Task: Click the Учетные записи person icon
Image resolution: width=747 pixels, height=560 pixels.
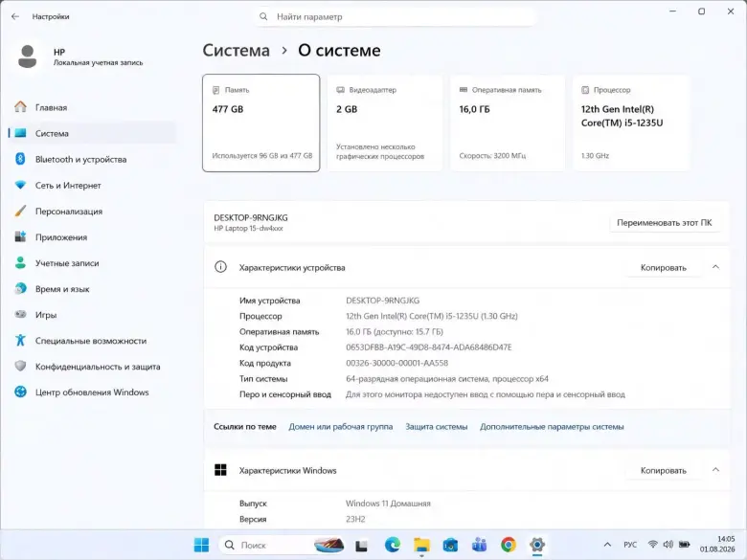Action: coord(20,263)
